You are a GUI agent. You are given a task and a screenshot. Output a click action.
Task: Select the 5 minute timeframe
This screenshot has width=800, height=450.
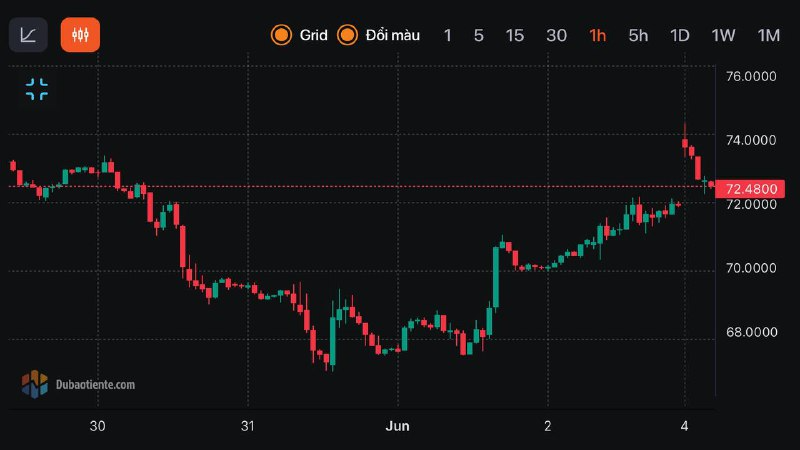click(x=479, y=35)
